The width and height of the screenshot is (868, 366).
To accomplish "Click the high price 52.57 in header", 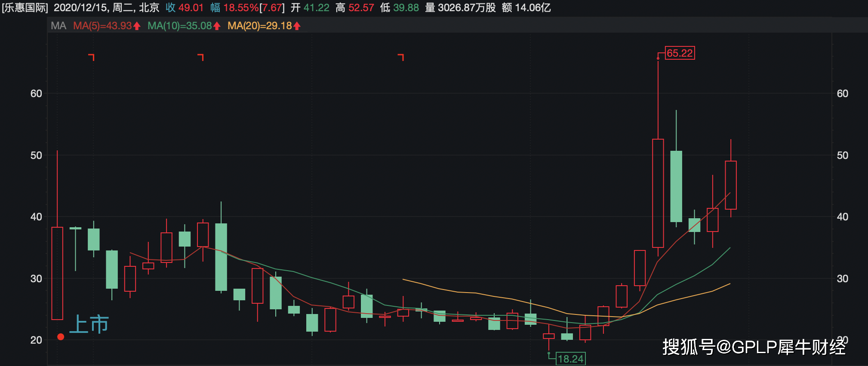I will pyautogui.click(x=361, y=8).
